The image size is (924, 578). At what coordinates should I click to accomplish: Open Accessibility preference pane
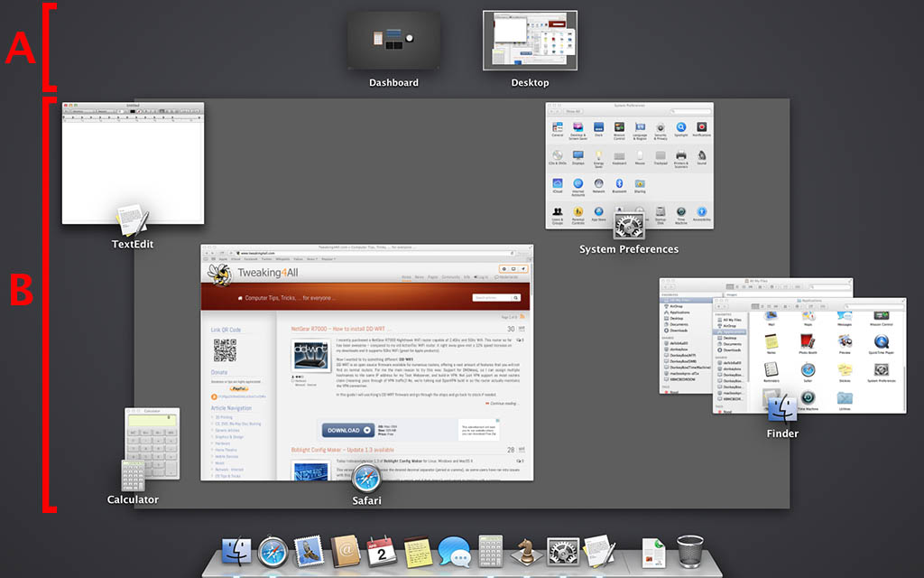[702, 214]
